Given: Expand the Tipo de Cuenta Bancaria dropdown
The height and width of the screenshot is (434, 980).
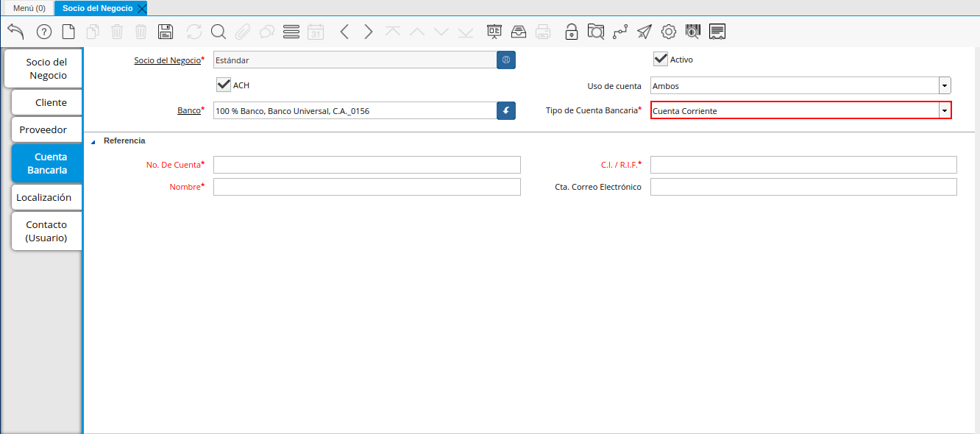Looking at the screenshot, I should 945,111.
